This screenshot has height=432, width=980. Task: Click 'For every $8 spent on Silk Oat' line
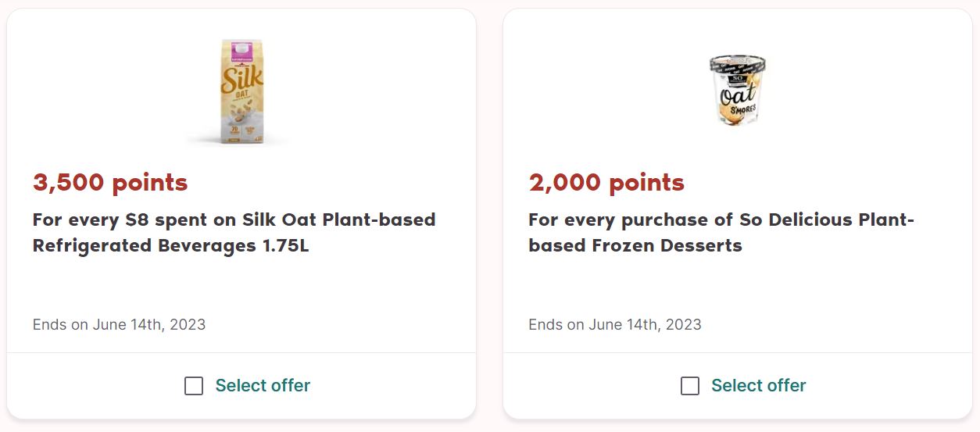(x=234, y=220)
